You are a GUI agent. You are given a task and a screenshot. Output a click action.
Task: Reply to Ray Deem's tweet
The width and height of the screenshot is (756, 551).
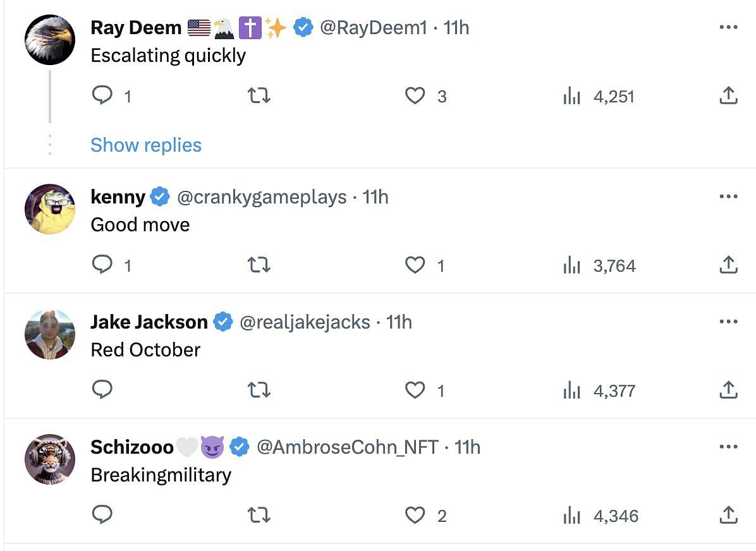tap(102, 96)
